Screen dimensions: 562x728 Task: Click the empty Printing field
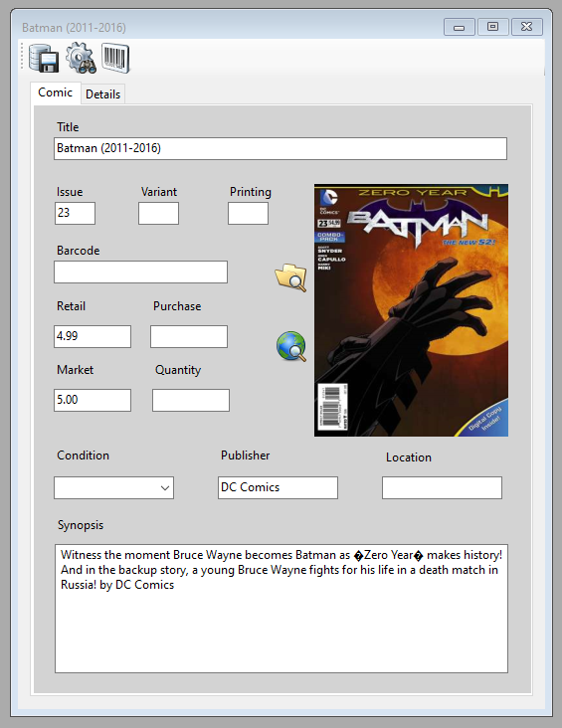pos(248,213)
